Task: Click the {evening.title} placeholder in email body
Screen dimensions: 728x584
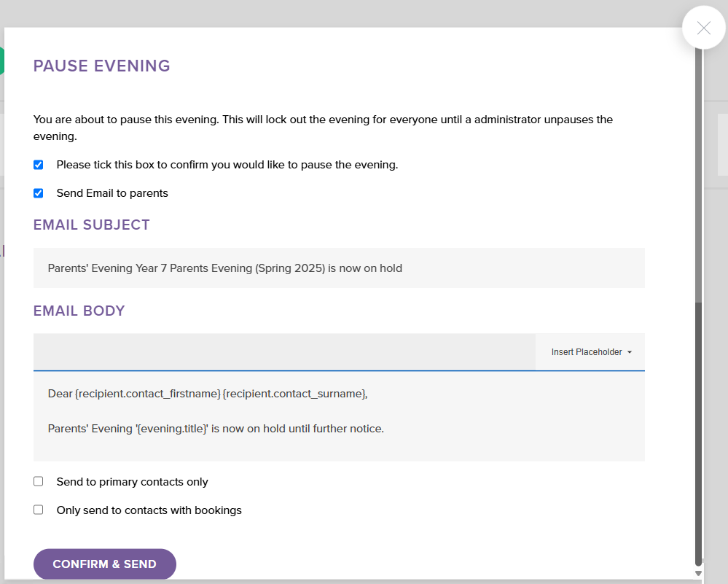Action: click(x=171, y=429)
